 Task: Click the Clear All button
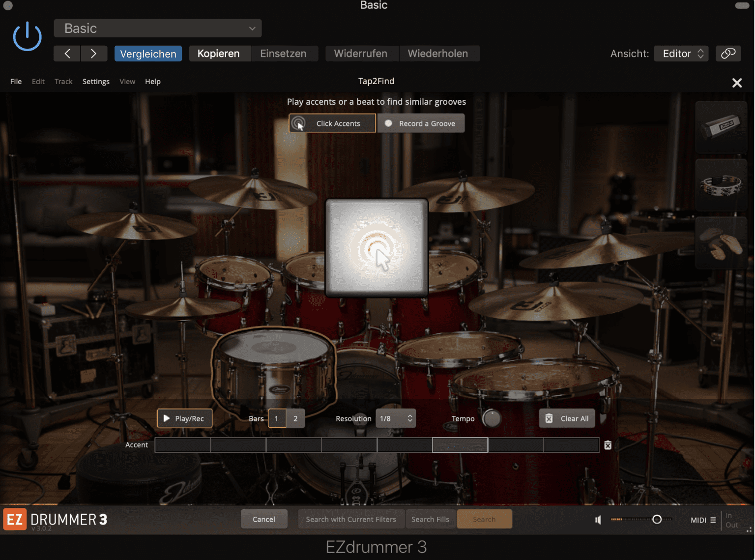coord(567,418)
